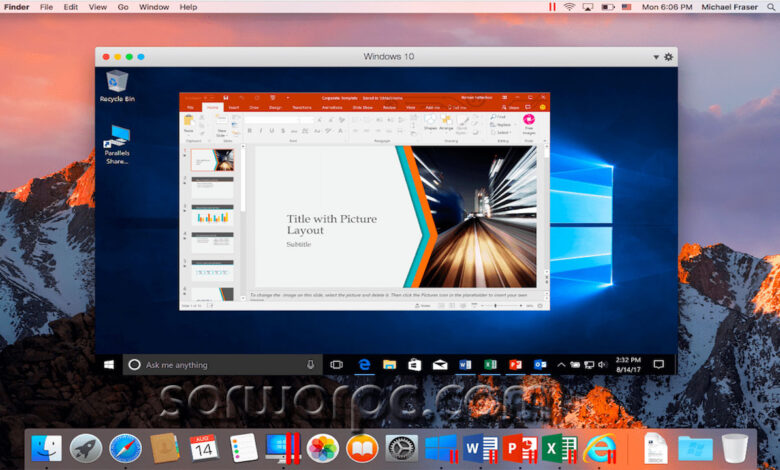The width and height of the screenshot is (780, 470).
Task: Click the Parallels icon in macOS menu bar
Action: click(x=552, y=7)
